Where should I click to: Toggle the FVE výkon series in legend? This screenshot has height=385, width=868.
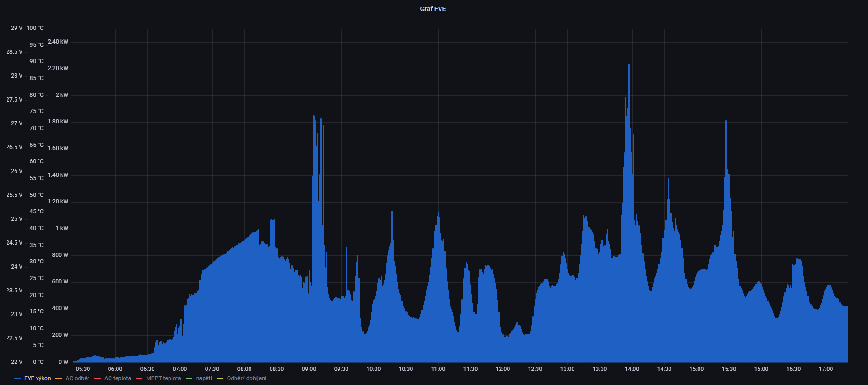[x=37, y=378]
